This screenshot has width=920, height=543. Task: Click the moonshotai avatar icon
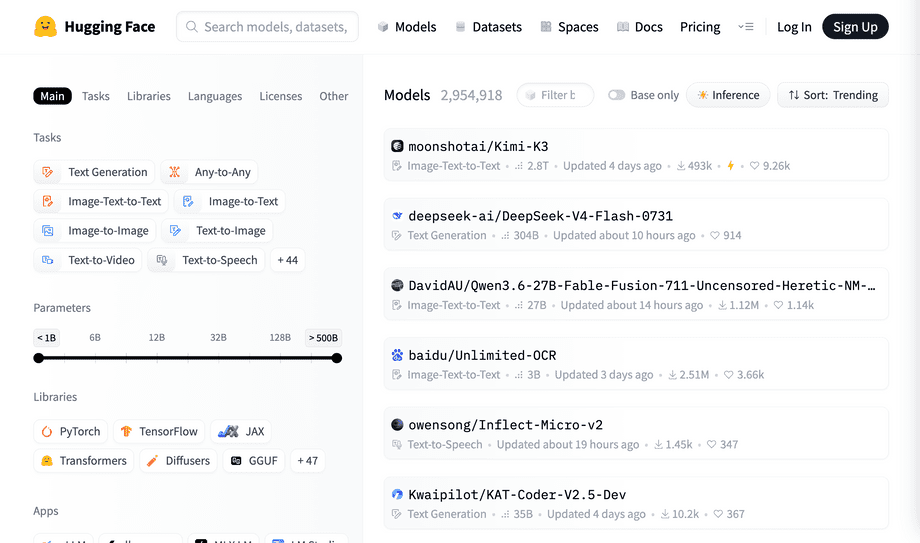(397, 146)
